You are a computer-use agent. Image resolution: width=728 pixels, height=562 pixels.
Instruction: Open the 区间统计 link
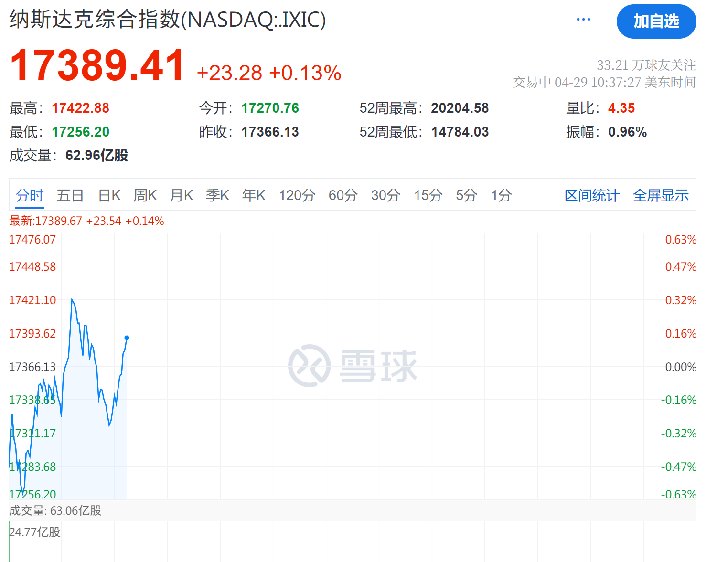pos(592,195)
